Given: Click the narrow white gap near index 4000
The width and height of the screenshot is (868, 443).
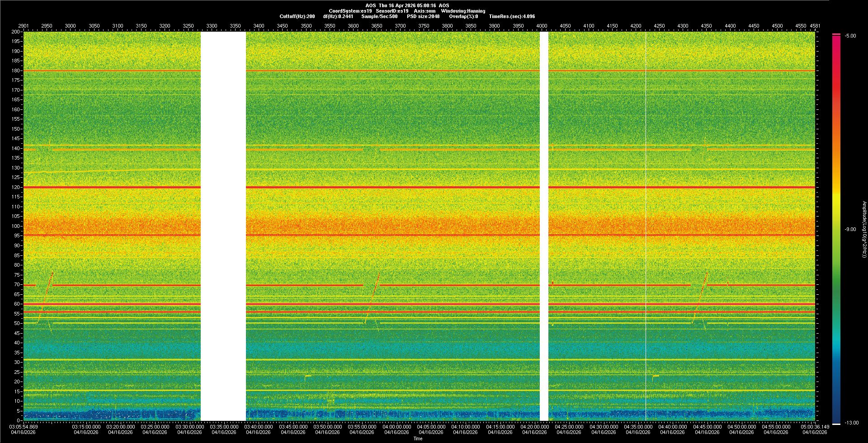Looking at the screenshot, I should (544, 226).
